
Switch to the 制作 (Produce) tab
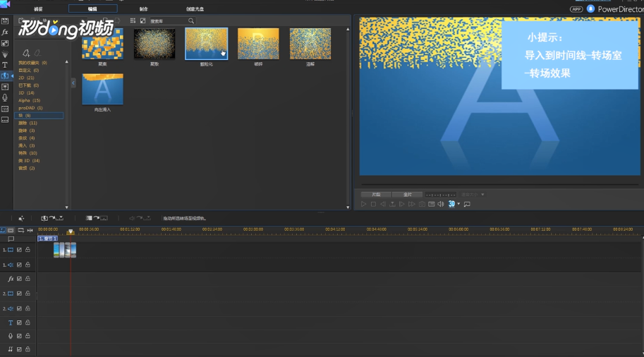144,9
